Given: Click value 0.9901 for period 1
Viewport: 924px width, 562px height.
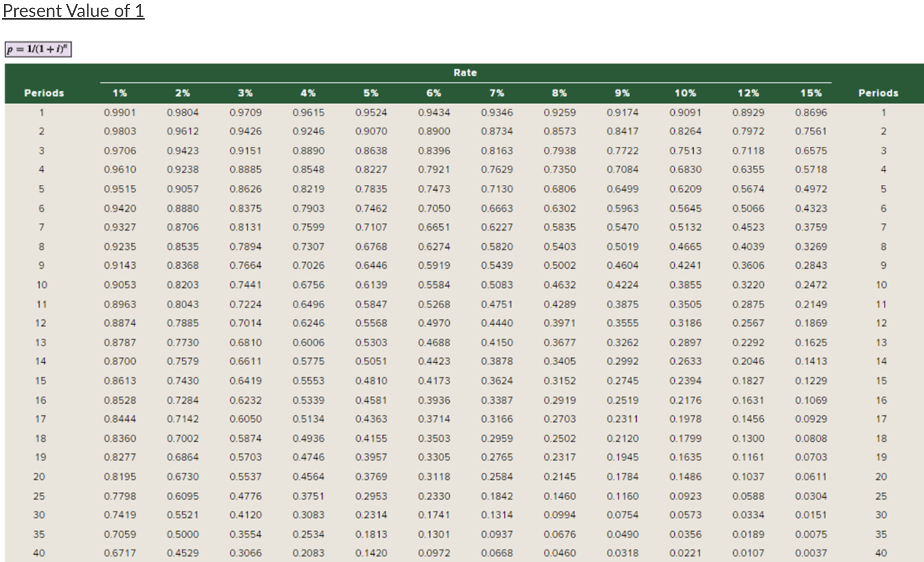Looking at the screenshot, I should coord(120,113).
